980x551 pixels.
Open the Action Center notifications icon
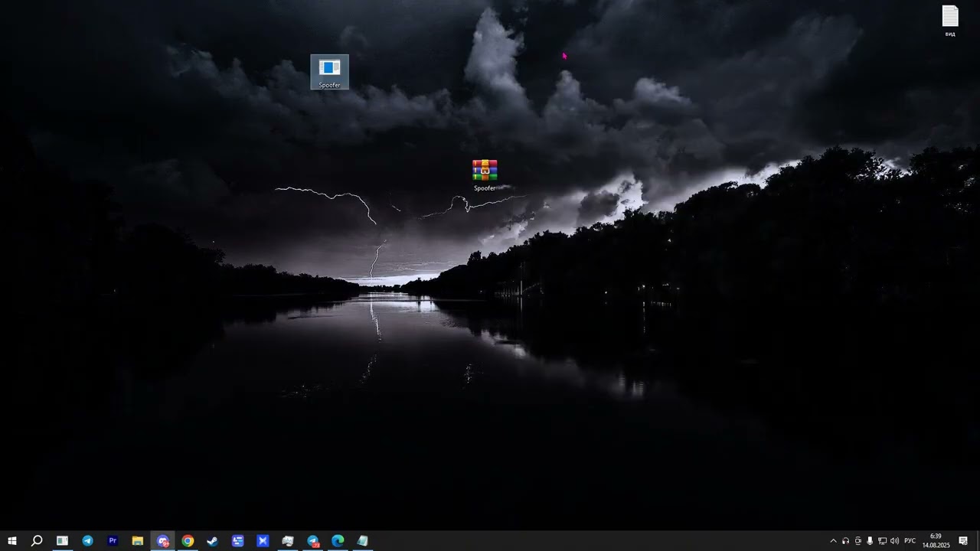pos(963,541)
